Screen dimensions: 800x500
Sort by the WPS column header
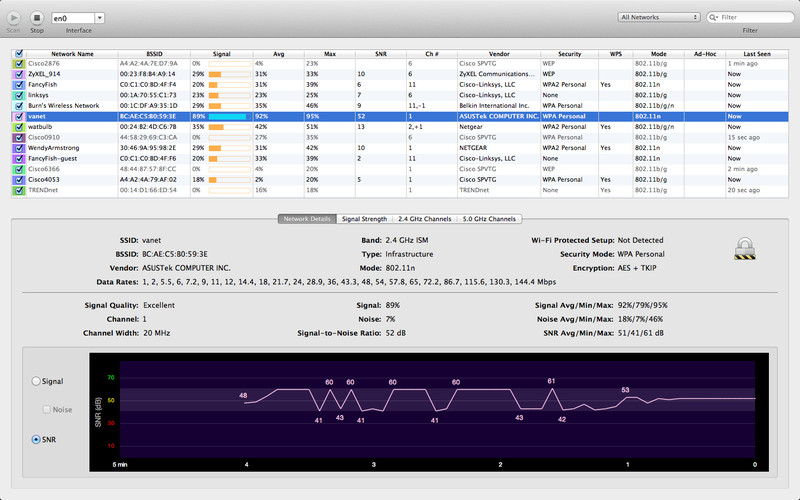(615, 54)
